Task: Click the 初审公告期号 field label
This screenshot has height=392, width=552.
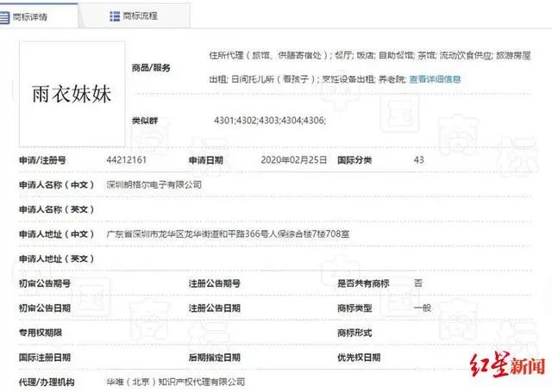Action: (44, 283)
